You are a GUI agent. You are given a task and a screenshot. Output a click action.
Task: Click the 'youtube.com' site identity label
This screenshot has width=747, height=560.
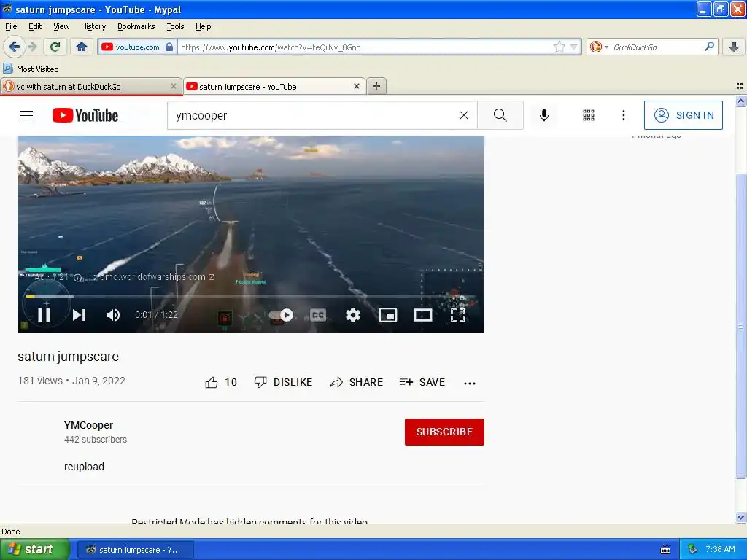(137, 47)
